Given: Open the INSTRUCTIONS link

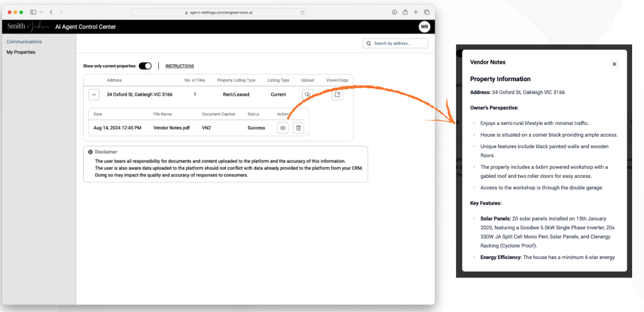Looking at the screenshot, I should tap(179, 65).
